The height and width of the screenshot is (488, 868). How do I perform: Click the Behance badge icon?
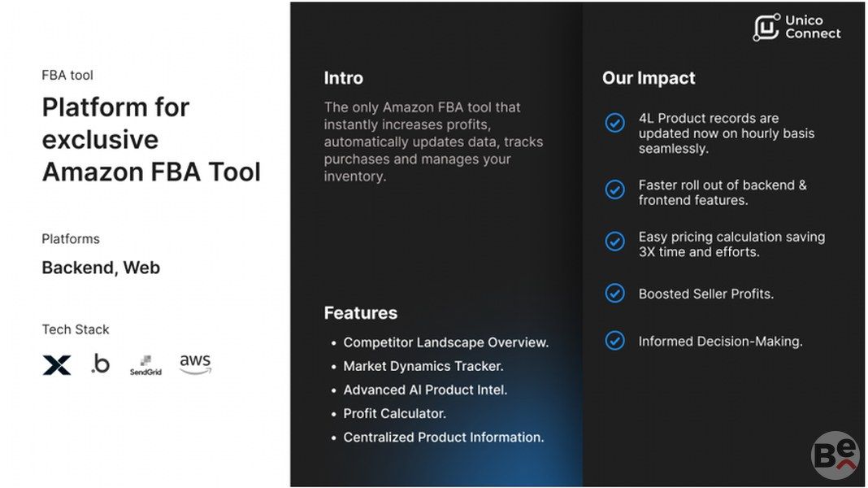coord(835,455)
